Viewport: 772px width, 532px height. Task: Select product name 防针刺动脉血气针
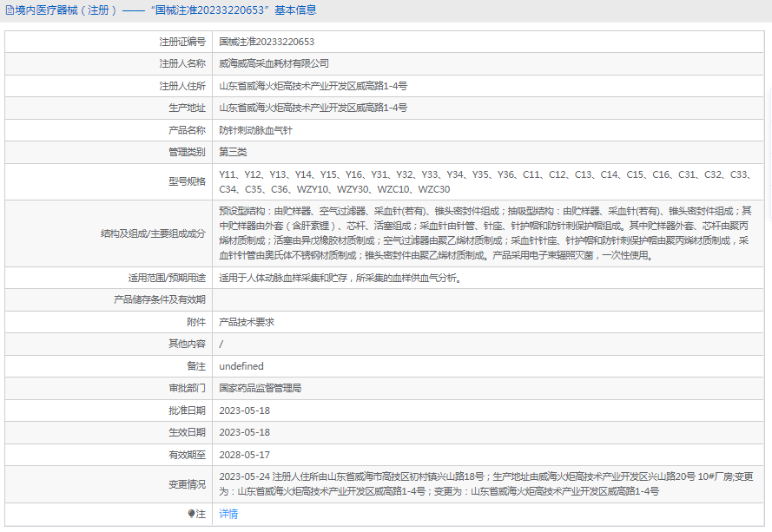pos(255,130)
